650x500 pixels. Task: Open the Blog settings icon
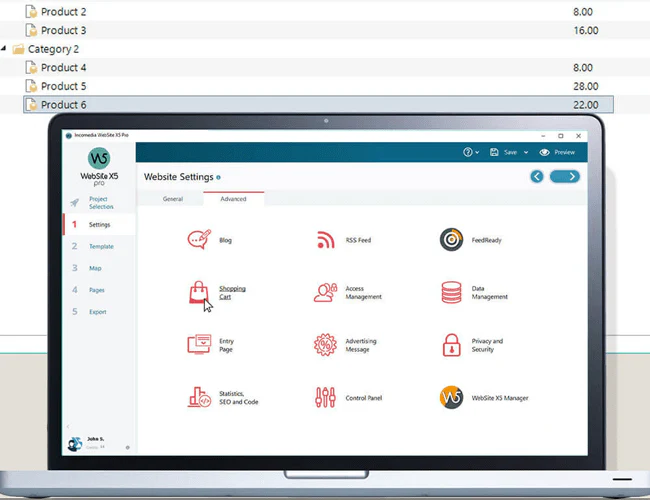tap(199, 240)
